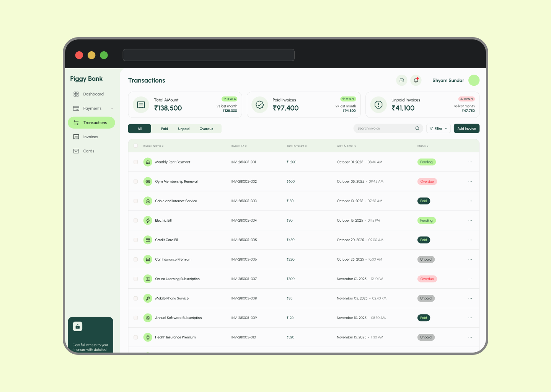
Task: Open Invoices page from the sidebar
Action: click(91, 137)
